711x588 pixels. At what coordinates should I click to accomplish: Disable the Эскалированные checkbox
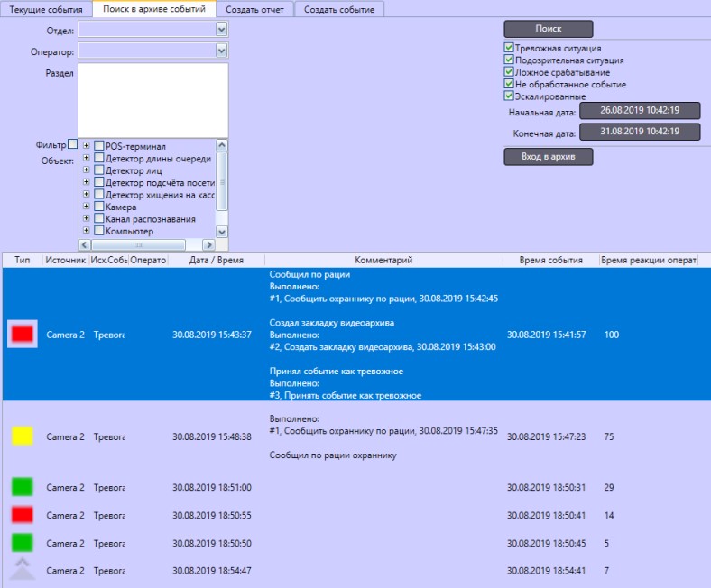[x=509, y=96]
